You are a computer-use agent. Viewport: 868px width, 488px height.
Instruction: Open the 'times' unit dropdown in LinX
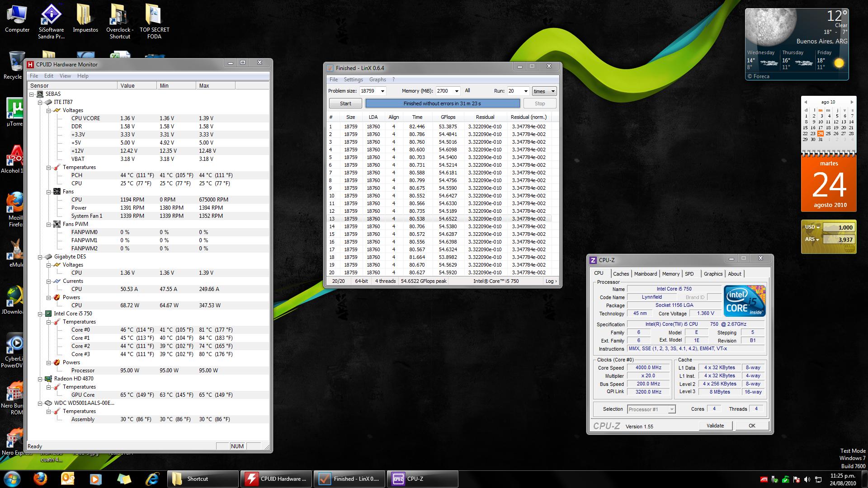pos(544,91)
